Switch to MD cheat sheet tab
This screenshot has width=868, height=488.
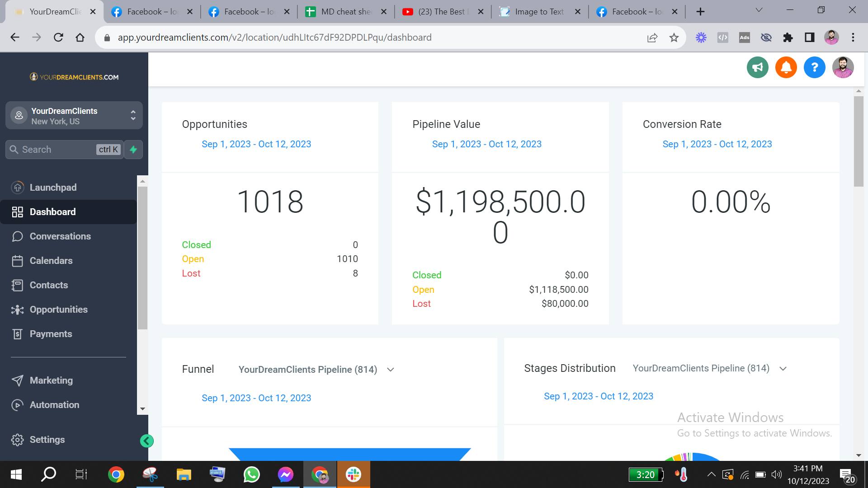pos(346,12)
